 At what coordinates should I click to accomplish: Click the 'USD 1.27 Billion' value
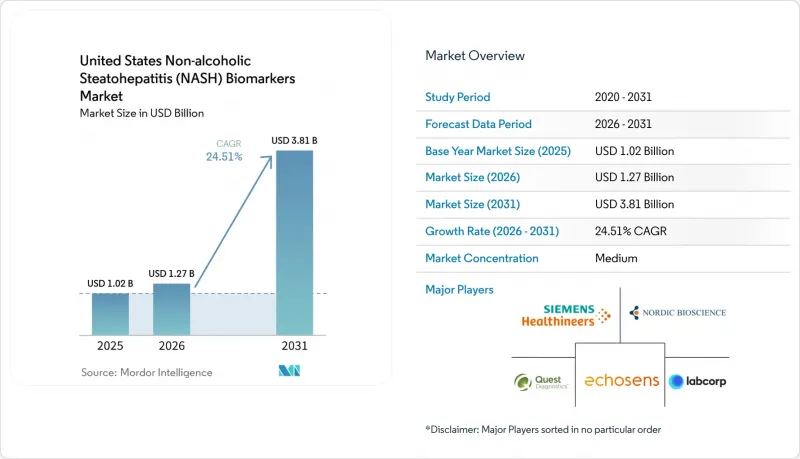click(635, 177)
